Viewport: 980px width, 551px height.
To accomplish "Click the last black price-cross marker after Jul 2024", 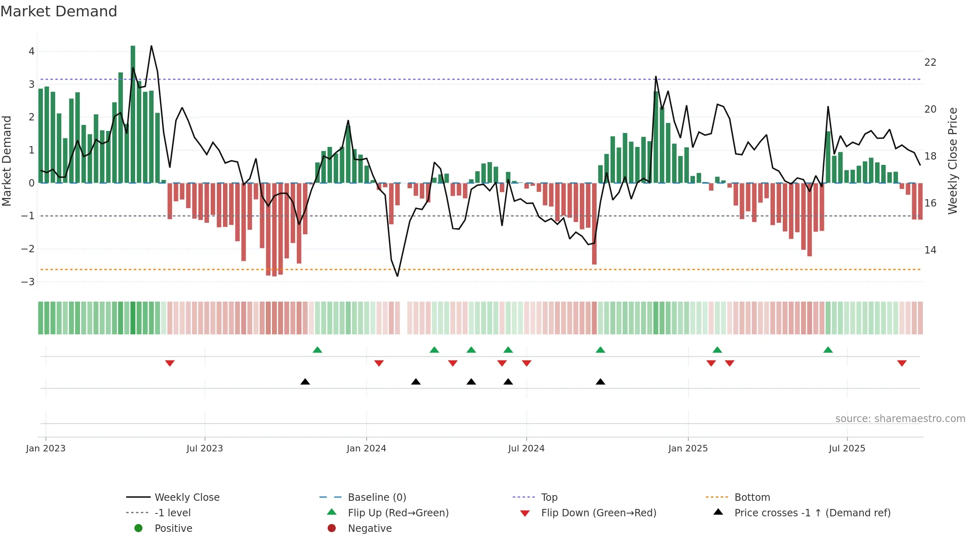I will (600, 382).
